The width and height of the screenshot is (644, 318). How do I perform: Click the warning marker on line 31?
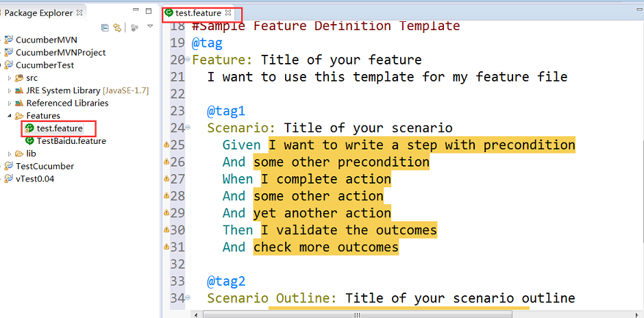click(166, 247)
